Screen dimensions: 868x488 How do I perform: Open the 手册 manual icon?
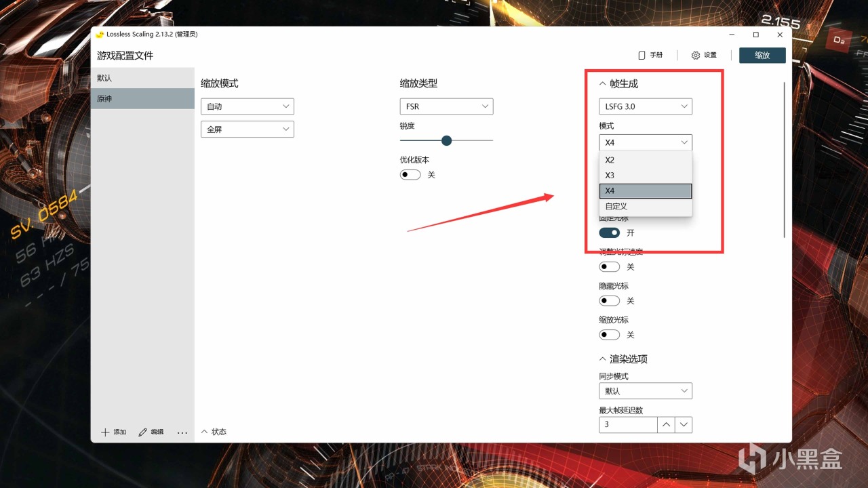(x=642, y=55)
